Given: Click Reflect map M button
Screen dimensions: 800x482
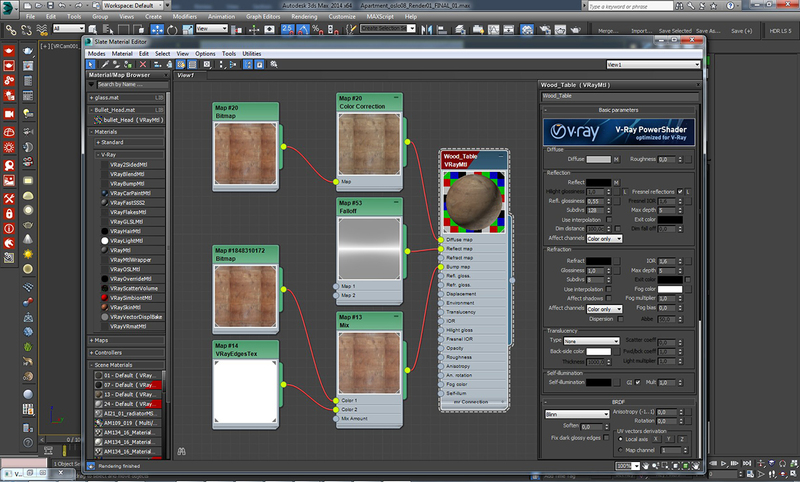Looking at the screenshot, I should pyautogui.click(x=616, y=182).
